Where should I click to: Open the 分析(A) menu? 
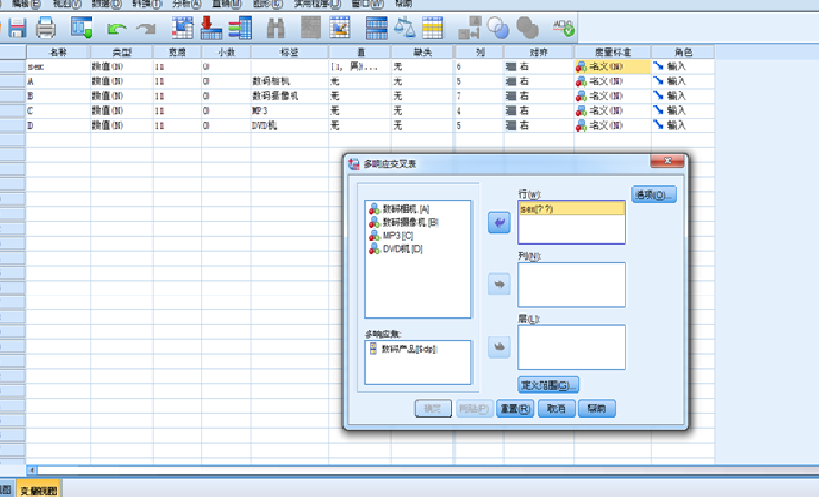click(186, 4)
